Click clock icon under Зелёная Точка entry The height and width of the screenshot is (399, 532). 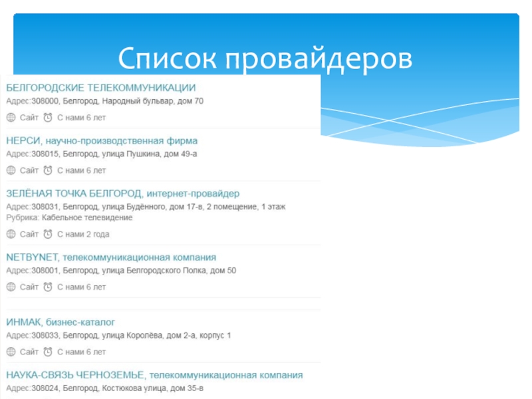click(48, 234)
